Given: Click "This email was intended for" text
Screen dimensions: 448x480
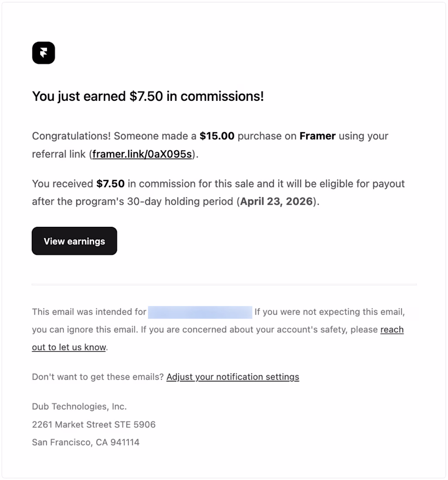Looking at the screenshot, I should coord(89,312).
